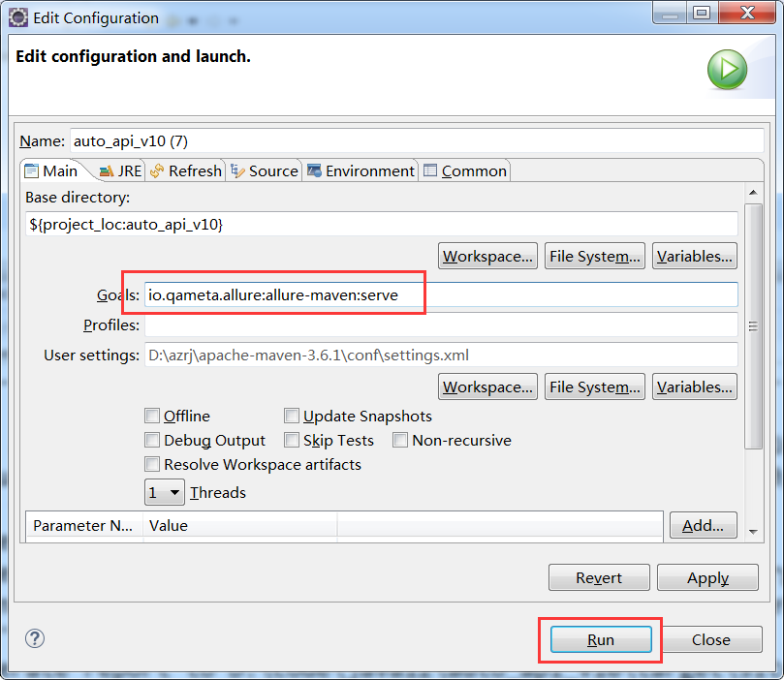Click the Goals input field
This screenshot has width=784, height=680.
tap(441, 295)
